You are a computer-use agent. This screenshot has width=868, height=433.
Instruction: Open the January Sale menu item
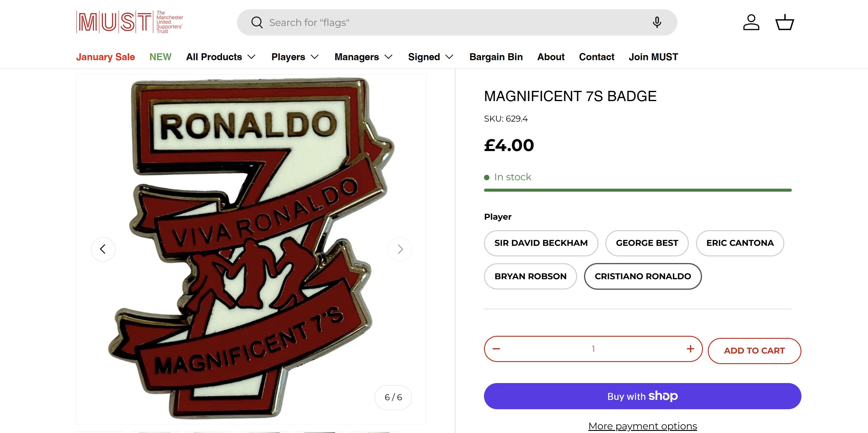click(x=105, y=57)
